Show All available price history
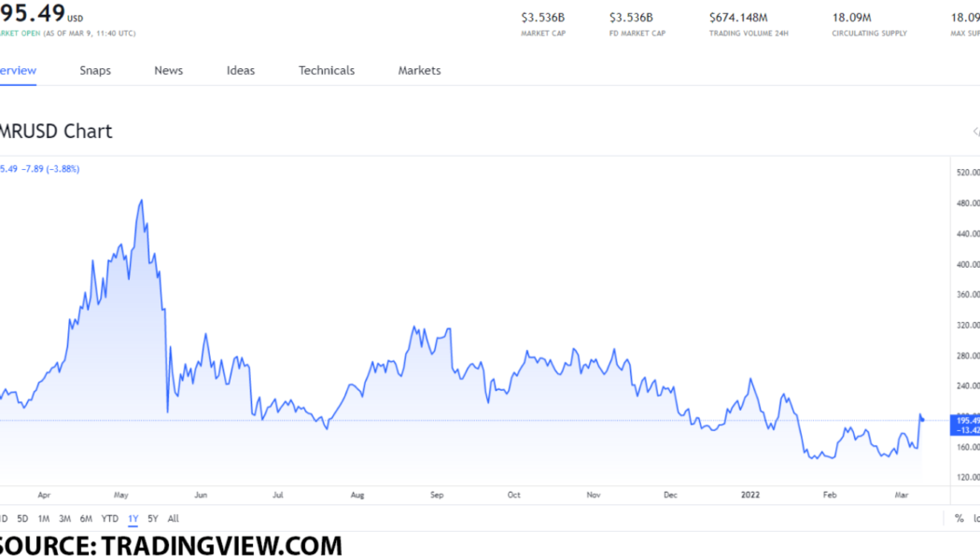Image resolution: width=980 pixels, height=560 pixels. coord(173,518)
